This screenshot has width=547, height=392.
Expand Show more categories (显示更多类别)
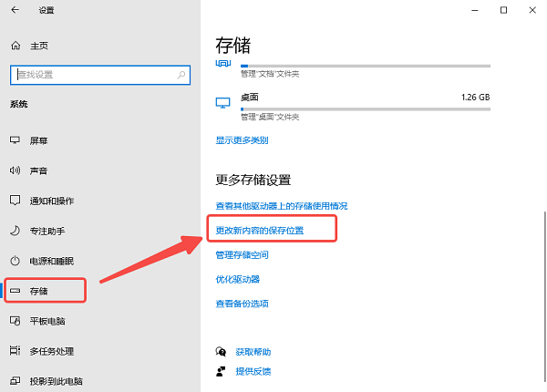242,140
